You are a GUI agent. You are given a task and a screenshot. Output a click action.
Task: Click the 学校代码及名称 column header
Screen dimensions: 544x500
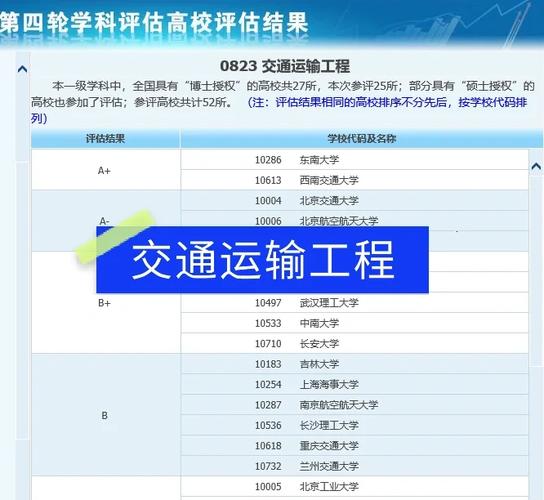pos(362,139)
